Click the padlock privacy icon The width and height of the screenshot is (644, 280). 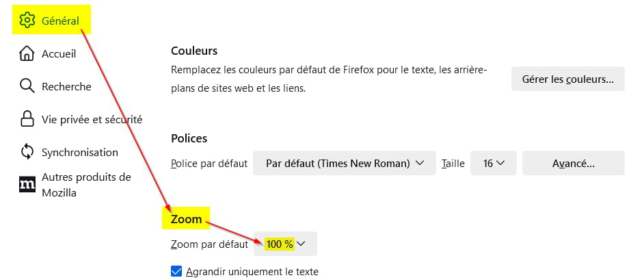pos(27,119)
